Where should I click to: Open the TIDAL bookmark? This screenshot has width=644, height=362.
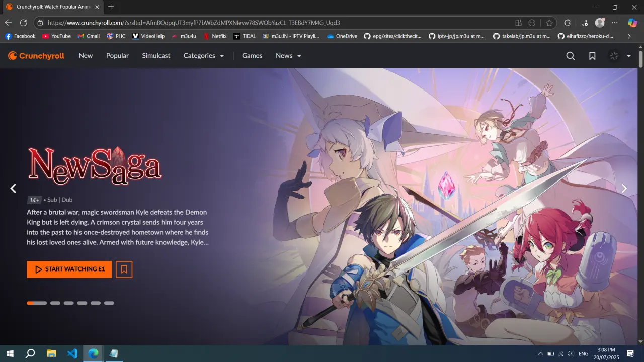(245, 36)
